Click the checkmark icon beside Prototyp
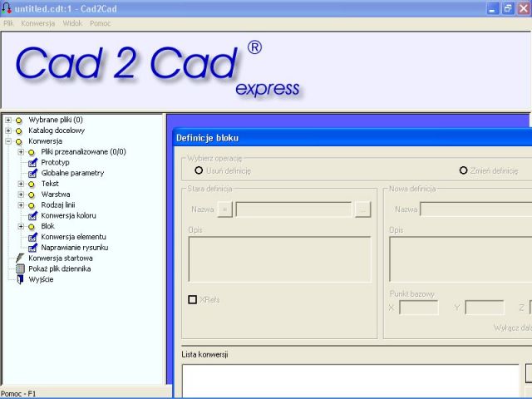The width and height of the screenshot is (532, 399). pyautogui.click(x=32, y=163)
